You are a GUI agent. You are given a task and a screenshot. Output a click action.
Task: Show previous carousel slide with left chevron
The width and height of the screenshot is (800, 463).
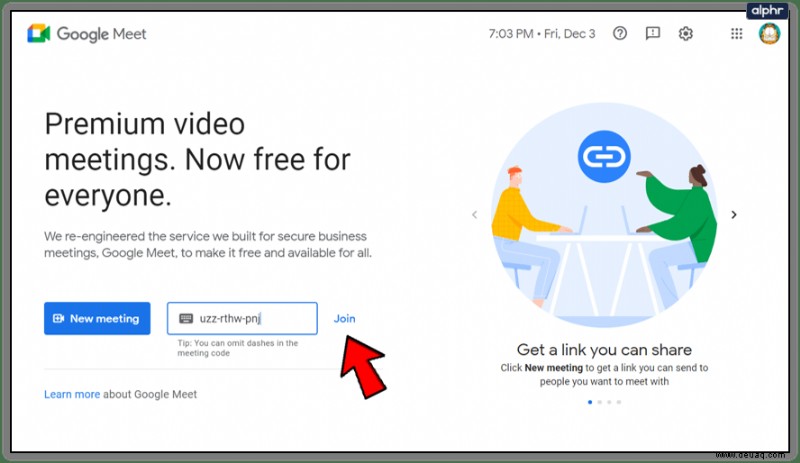point(474,214)
